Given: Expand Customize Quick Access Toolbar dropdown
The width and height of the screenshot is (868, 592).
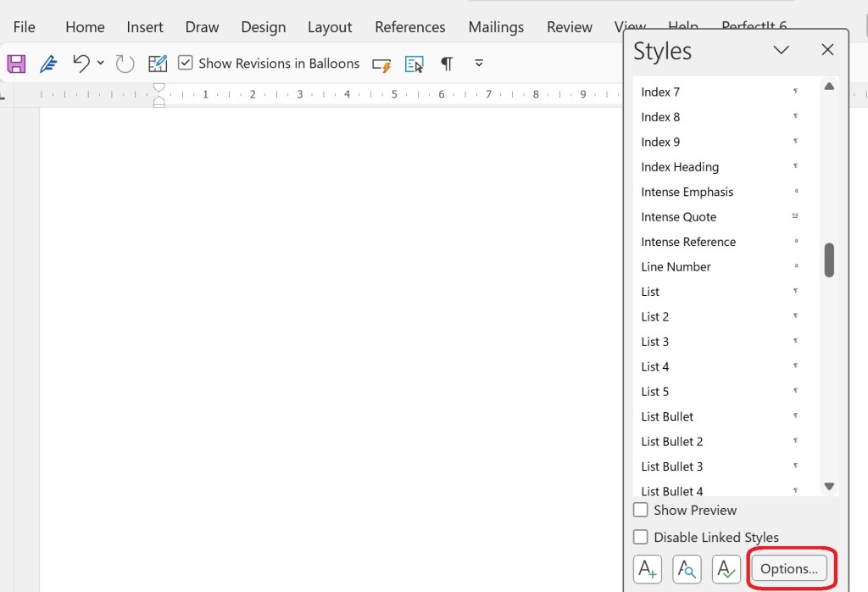Looking at the screenshot, I should pyautogui.click(x=479, y=64).
